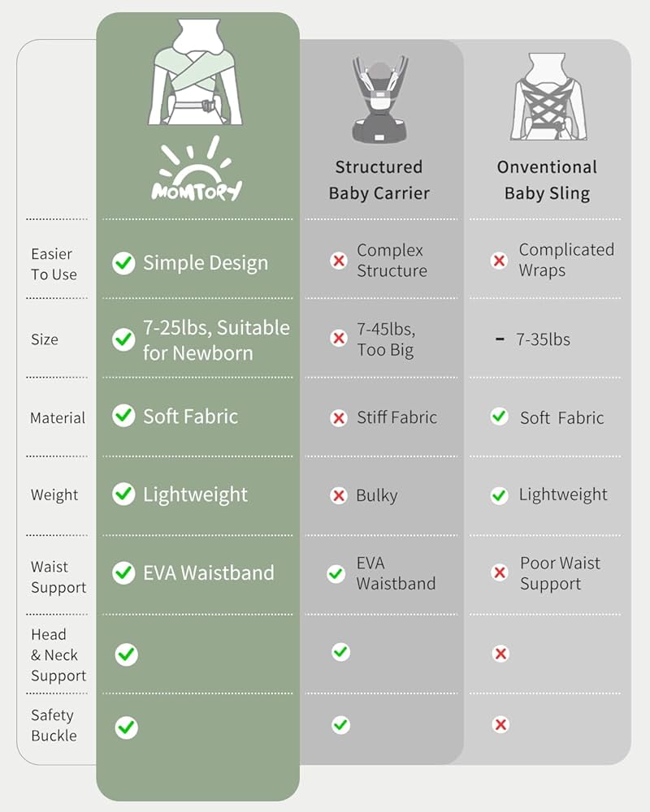650x812 pixels.
Task: Click the green check beside EVA Waistband in Momtory column
Action: (x=123, y=572)
